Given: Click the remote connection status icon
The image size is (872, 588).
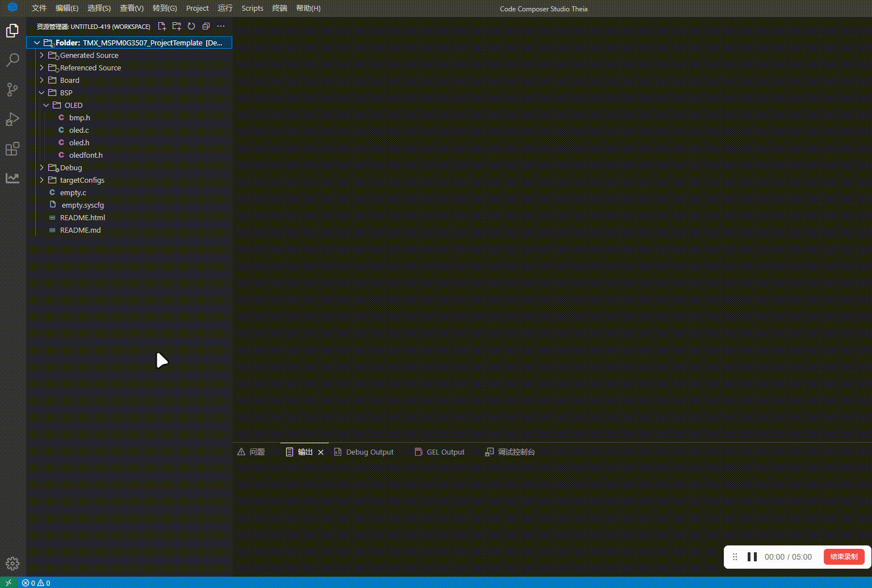Looking at the screenshot, I should point(9,583).
